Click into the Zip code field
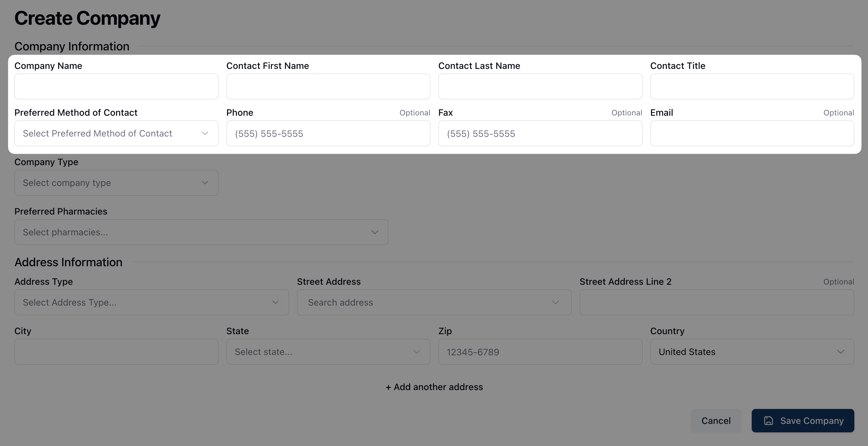Viewport: 868px width, 446px height. click(x=540, y=352)
